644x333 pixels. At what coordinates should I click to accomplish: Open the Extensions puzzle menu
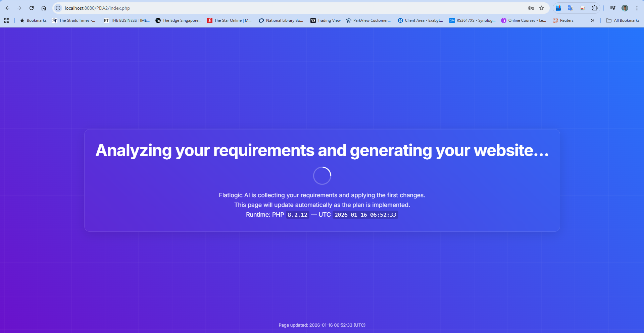click(x=595, y=8)
